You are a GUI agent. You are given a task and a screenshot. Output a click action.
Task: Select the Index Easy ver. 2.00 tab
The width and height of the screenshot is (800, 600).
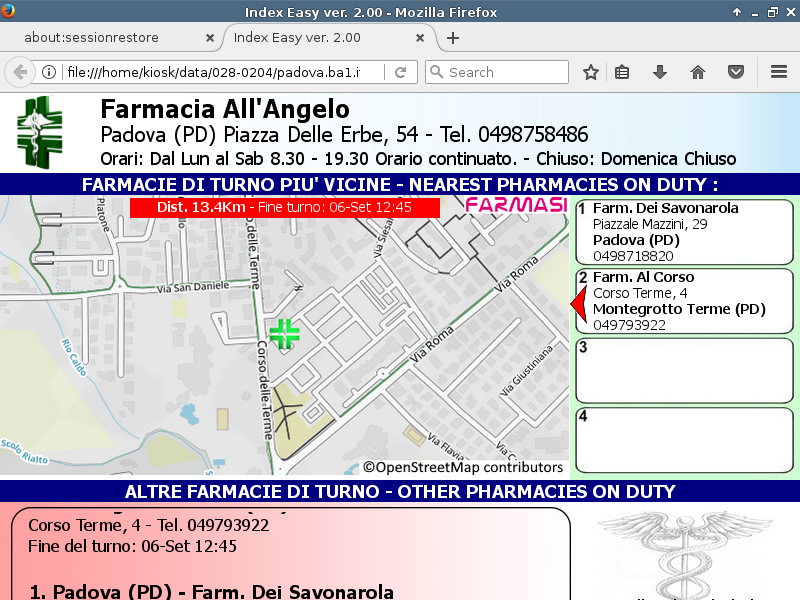320,38
